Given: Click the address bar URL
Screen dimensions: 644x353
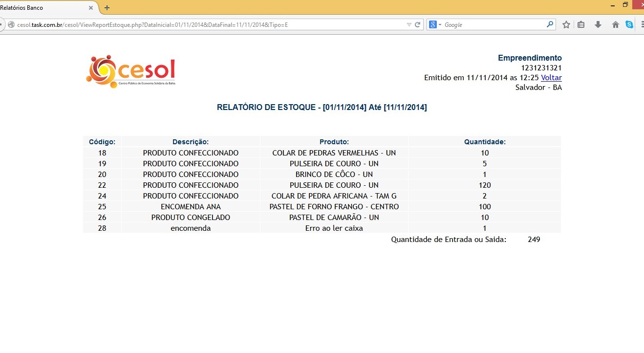Looking at the screenshot, I should (195, 24).
